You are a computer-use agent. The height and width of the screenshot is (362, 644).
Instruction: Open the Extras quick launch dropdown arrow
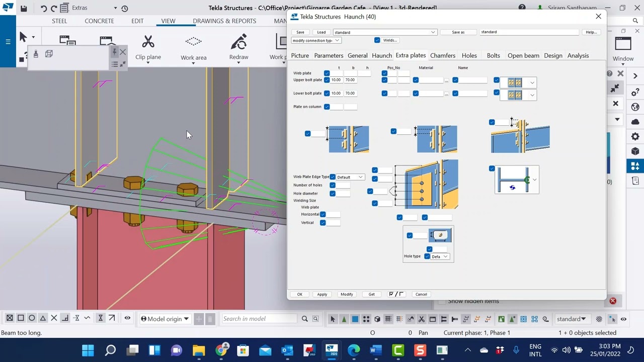coord(115,8)
